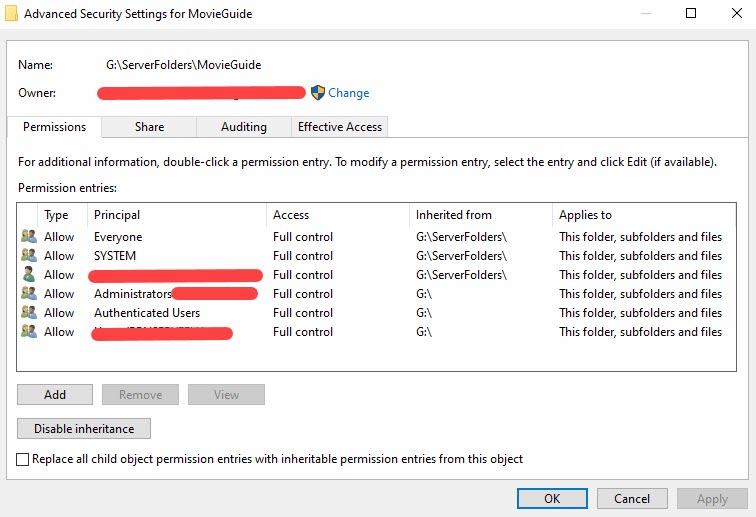This screenshot has width=756, height=517.
Task: Click the group icon for the Everyone entry
Action: click(28, 237)
